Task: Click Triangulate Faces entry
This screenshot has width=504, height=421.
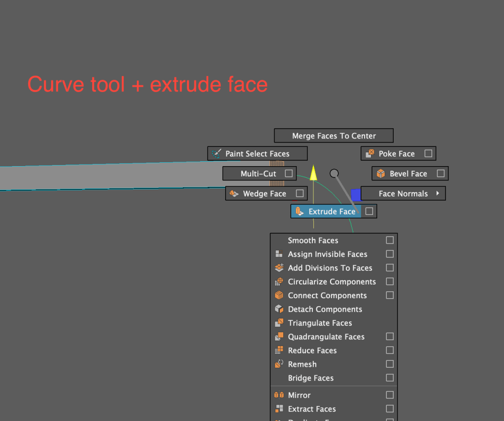Action: pyautogui.click(x=320, y=323)
